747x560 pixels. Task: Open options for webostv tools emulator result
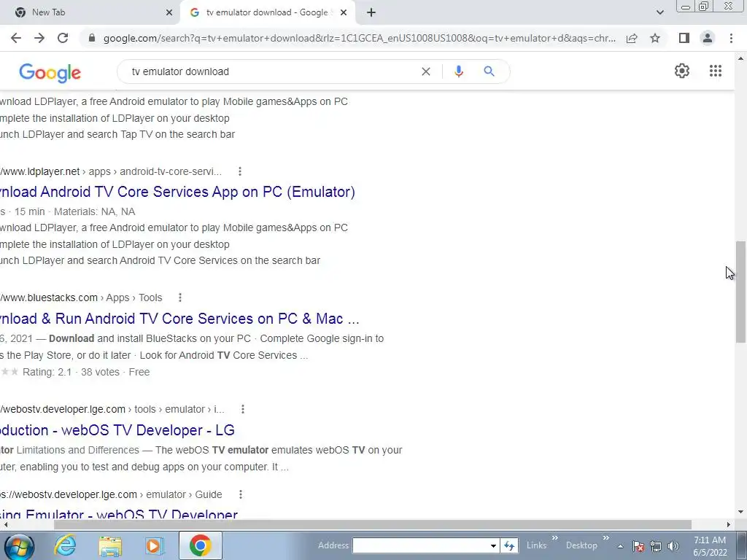(x=242, y=409)
